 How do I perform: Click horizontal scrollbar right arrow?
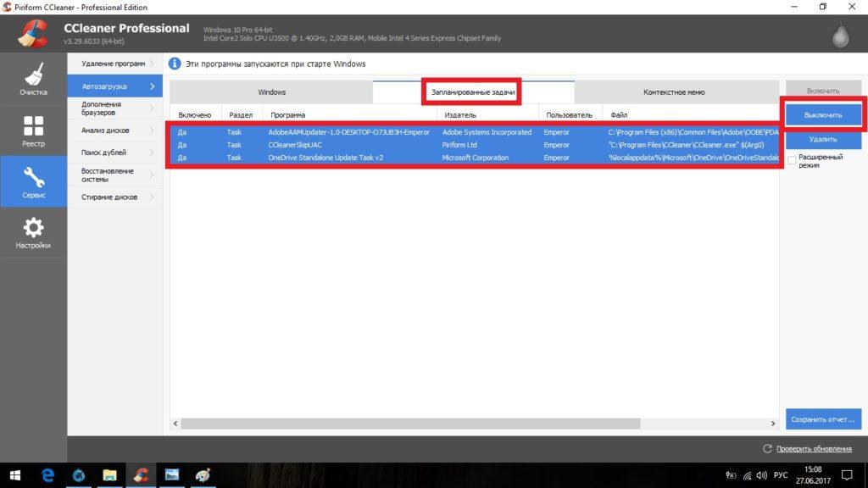773,424
